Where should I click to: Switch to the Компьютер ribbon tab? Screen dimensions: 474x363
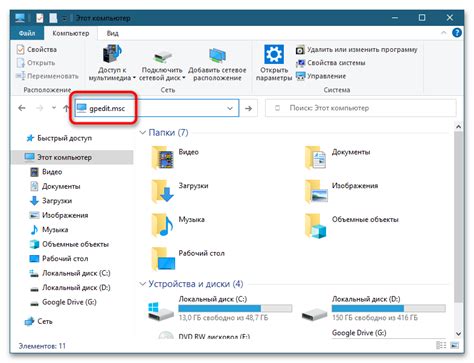[x=71, y=33]
